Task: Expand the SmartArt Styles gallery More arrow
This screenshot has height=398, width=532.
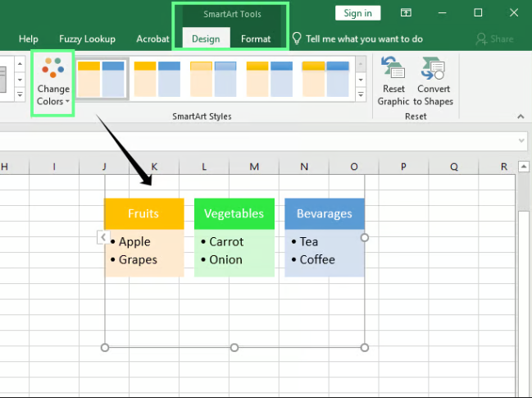Action: (x=360, y=95)
